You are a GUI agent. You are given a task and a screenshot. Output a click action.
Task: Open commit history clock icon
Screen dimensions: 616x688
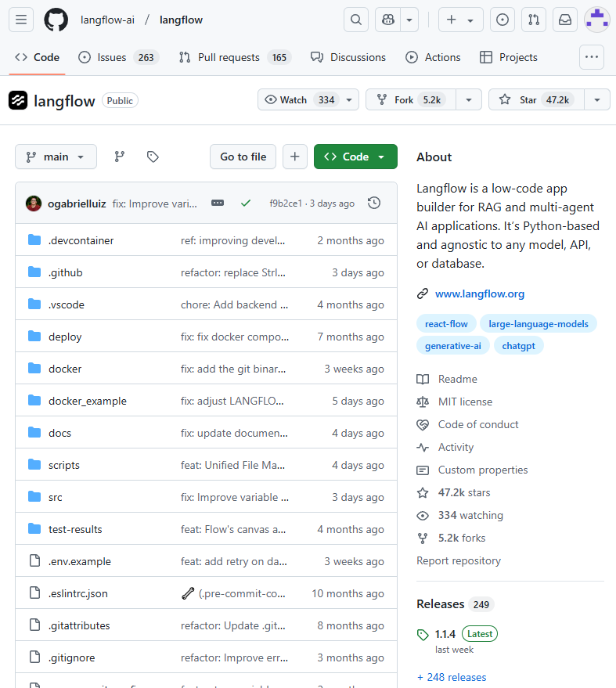point(374,204)
